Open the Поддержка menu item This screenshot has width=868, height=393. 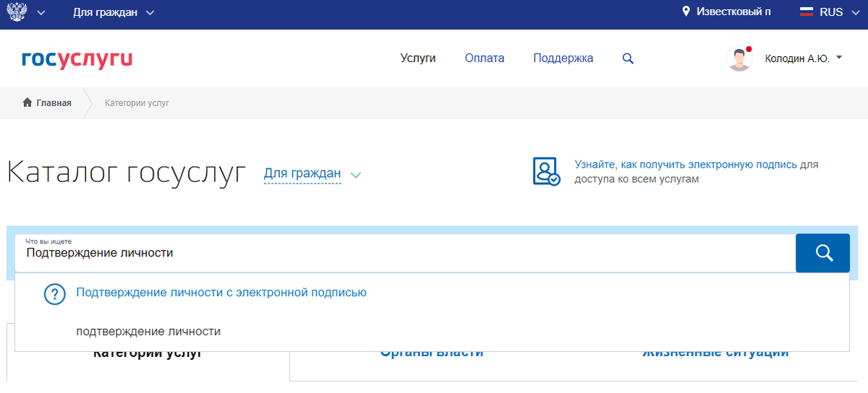pyautogui.click(x=563, y=59)
